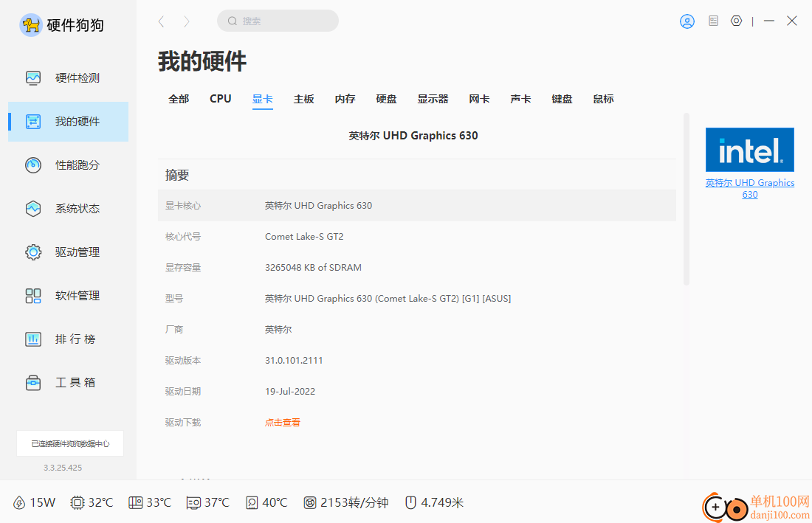Viewport: 812px width, 523px height.
Task: Click the motherboard temperature 33°C indicator
Action: point(150,503)
